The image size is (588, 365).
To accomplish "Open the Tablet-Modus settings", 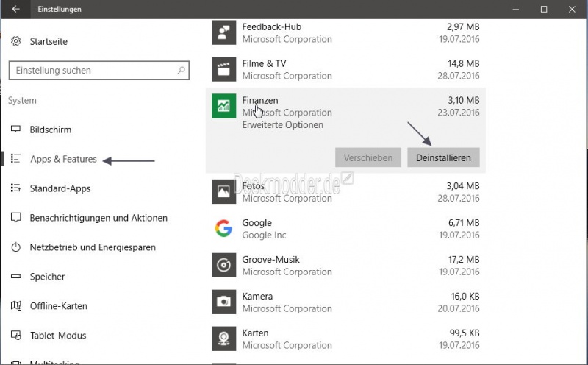I will point(58,336).
